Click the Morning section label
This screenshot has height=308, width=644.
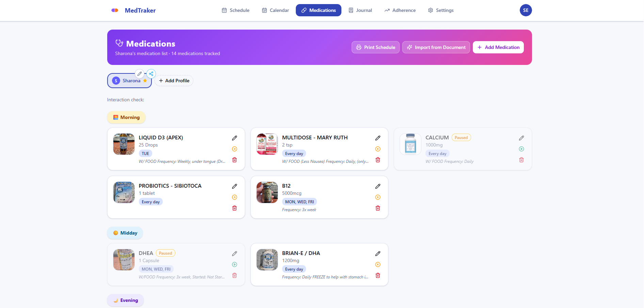(126, 117)
